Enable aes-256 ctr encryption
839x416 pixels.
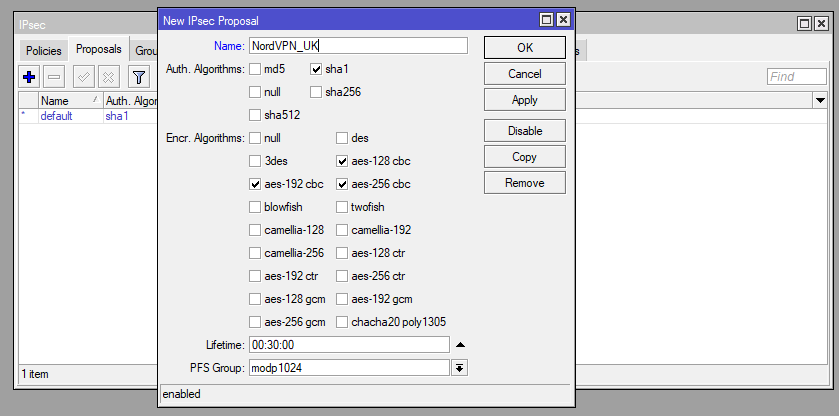[x=342, y=276]
